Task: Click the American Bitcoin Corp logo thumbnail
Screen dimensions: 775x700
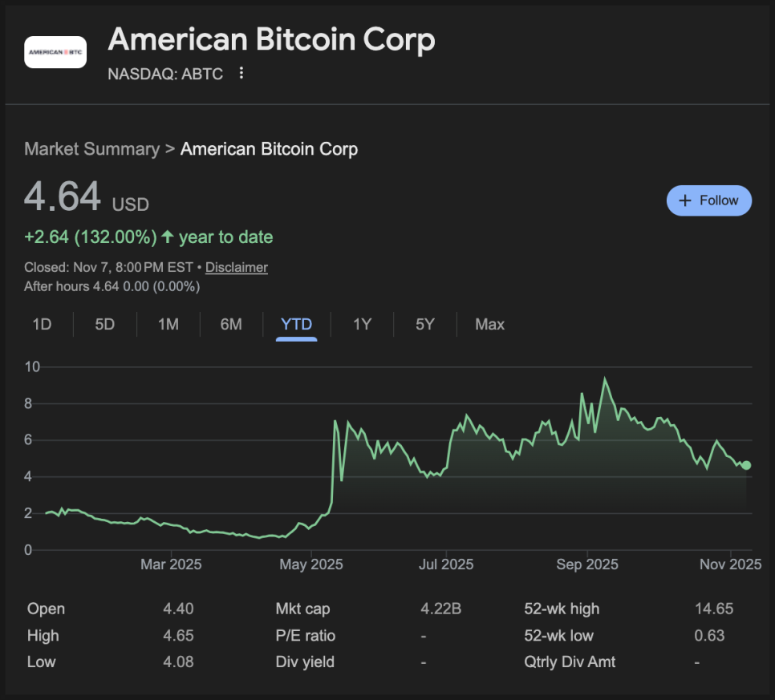Action: (x=55, y=52)
